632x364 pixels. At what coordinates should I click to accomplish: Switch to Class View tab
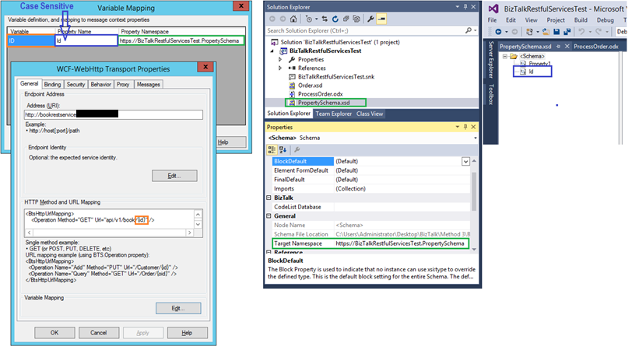tap(370, 114)
